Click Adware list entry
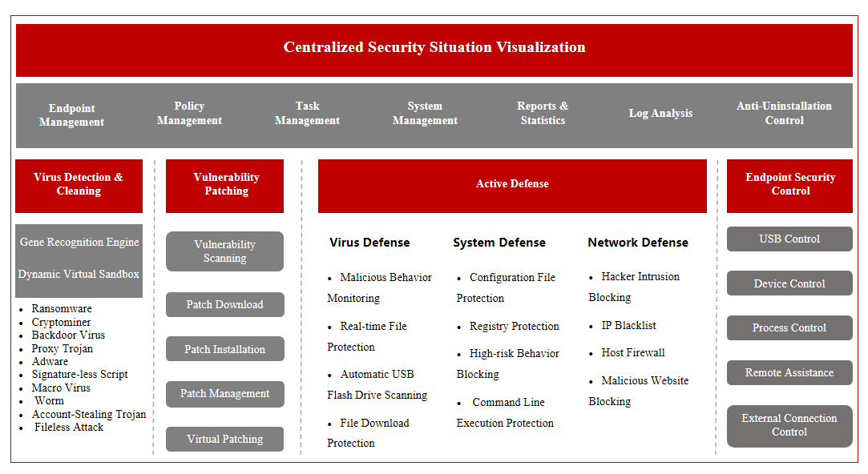Screen dimensions: 868x474 coord(50,361)
